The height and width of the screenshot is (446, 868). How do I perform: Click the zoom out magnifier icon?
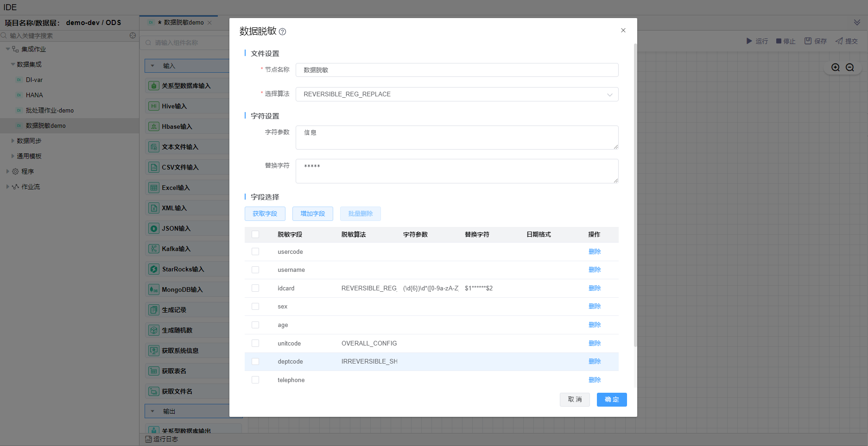tap(850, 68)
